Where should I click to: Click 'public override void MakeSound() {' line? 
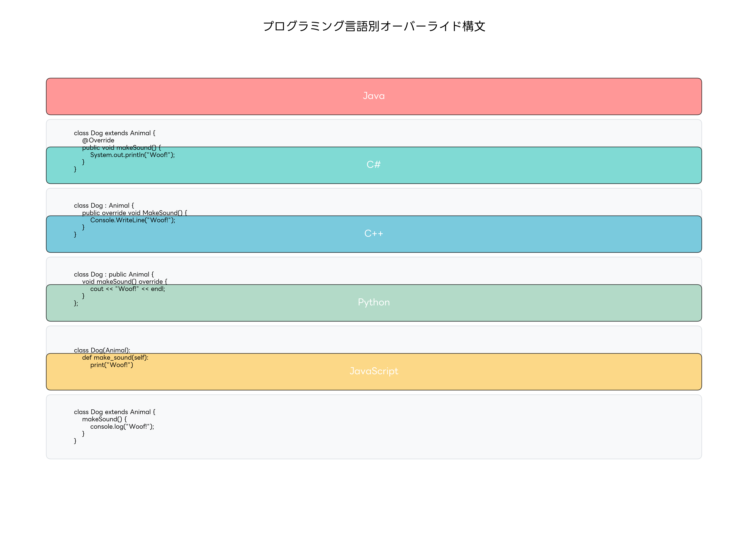(135, 213)
